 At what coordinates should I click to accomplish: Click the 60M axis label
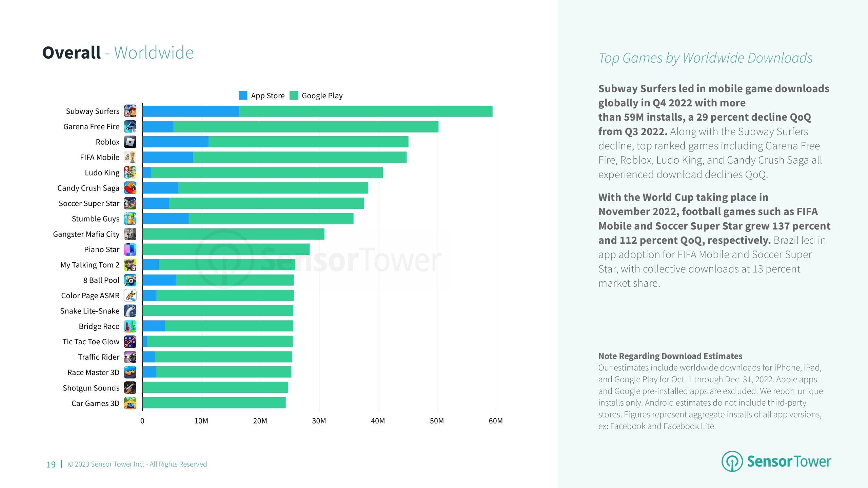(x=495, y=421)
